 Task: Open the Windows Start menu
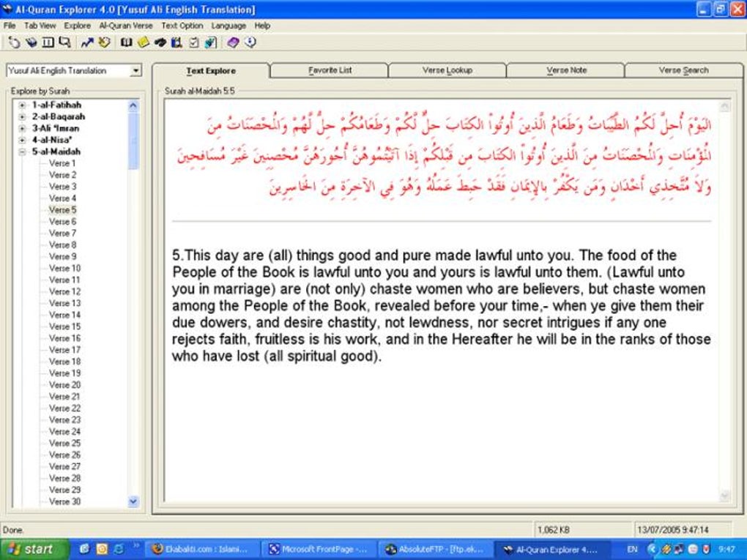tap(34, 550)
